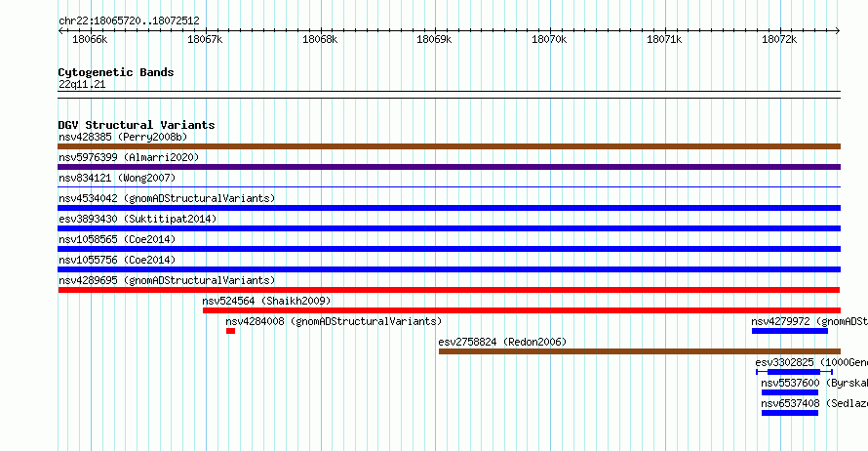Click the 18071k ruler position
This screenshot has height=451, width=868.
click(664, 39)
